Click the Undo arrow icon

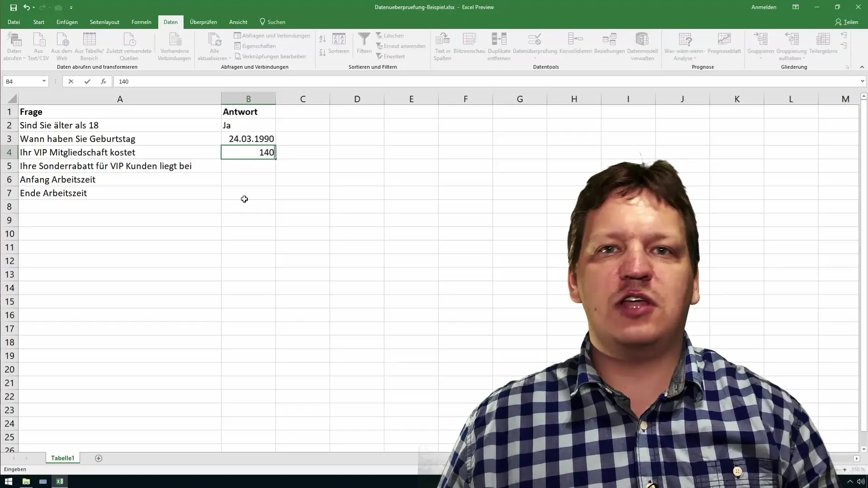tap(26, 7)
